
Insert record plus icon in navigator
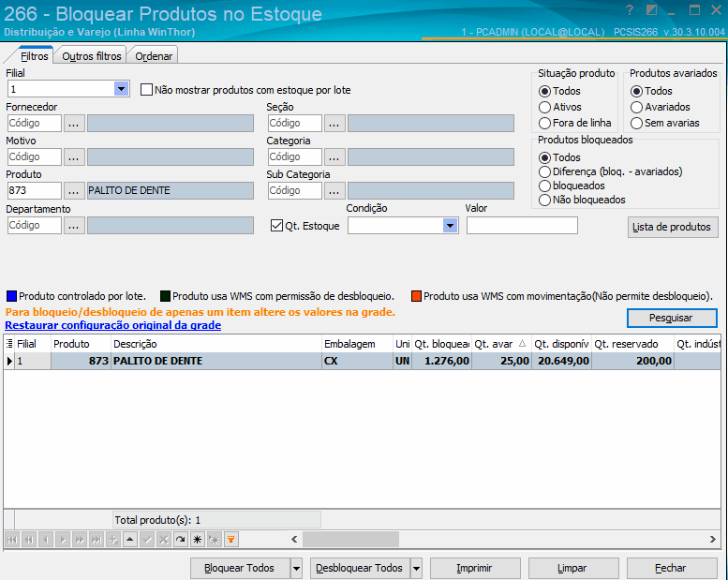112,540
